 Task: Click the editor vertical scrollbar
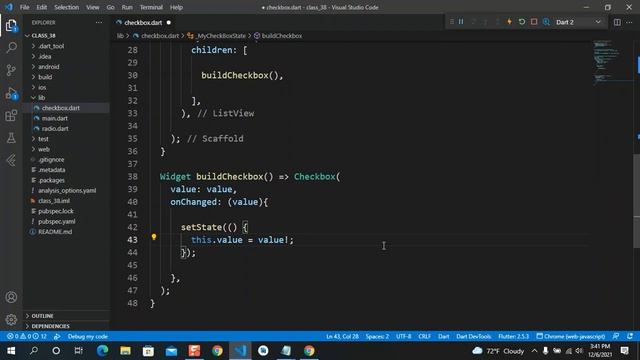[636, 200]
